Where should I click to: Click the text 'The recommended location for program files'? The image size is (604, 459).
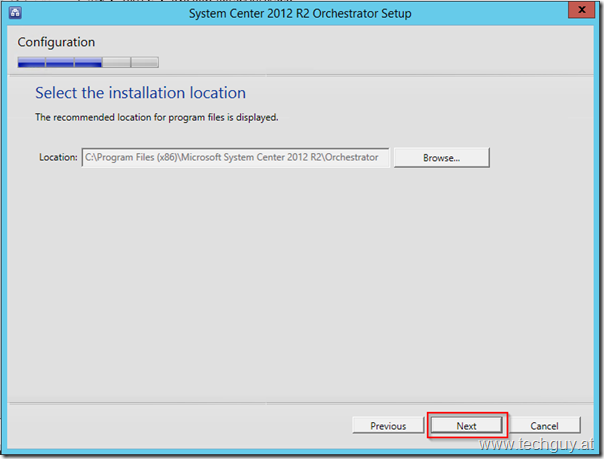[129, 117]
